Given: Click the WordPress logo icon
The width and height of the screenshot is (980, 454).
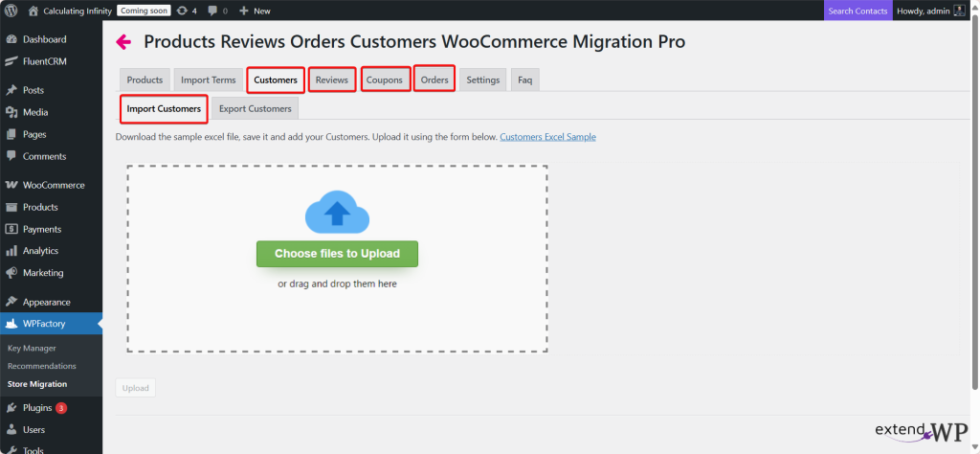Looking at the screenshot, I should (x=11, y=11).
